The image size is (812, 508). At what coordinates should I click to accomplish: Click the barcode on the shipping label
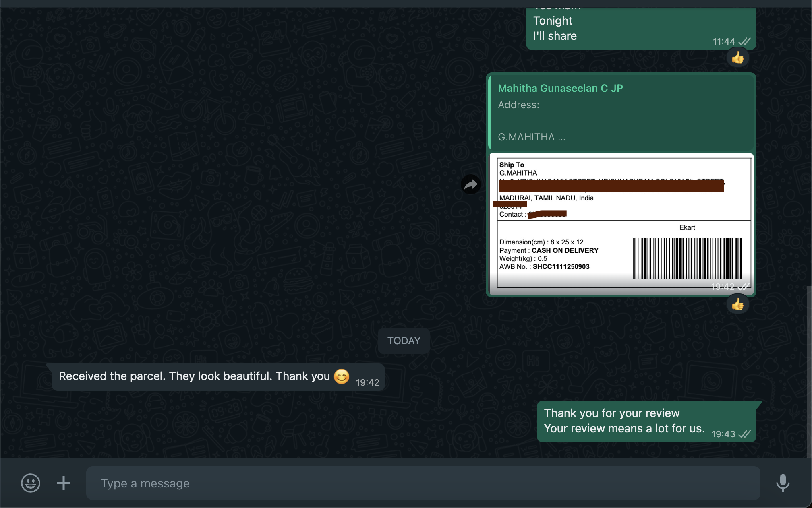[687, 258]
